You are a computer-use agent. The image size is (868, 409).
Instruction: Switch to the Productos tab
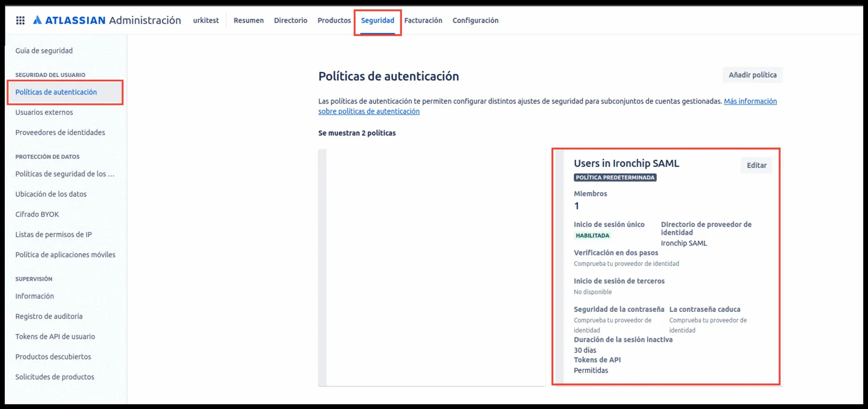[x=334, y=21]
